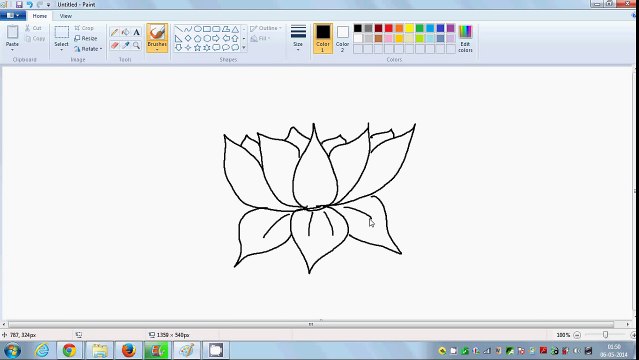Click the Cut button
Viewport: 639px width, 360px height.
pyautogui.click(x=33, y=28)
